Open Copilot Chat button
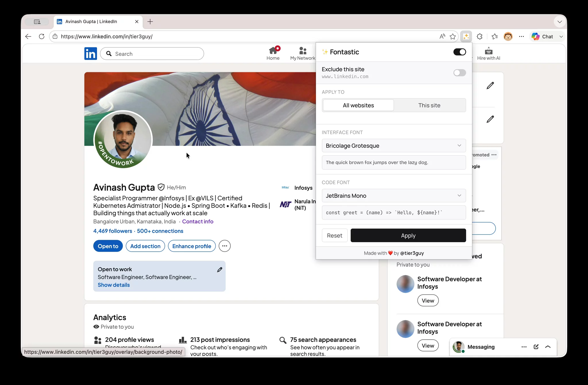The width and height of the screenshot is (588, 385). tap(543, 36)
